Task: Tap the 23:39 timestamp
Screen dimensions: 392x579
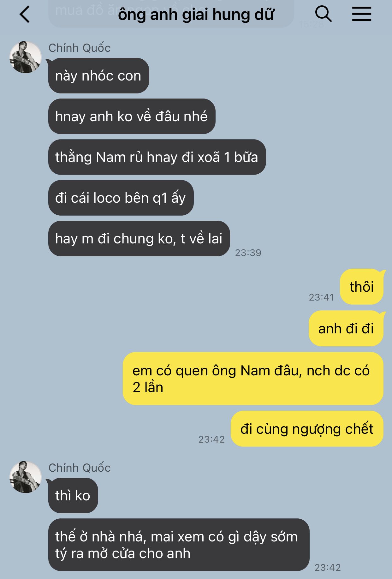Action: click(248, 253)
